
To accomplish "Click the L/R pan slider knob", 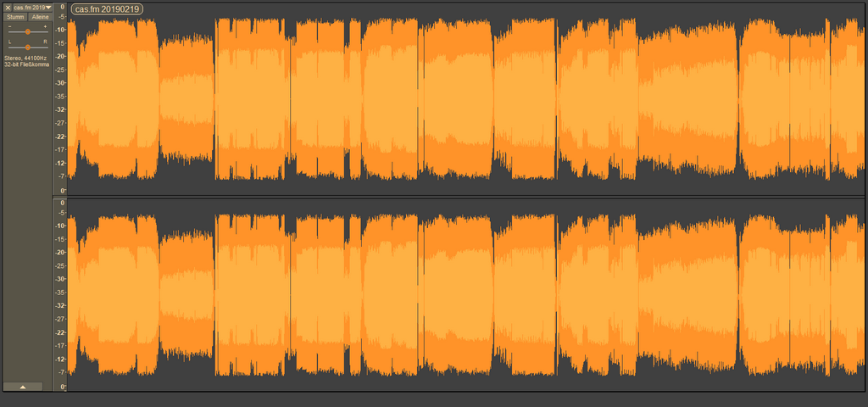I will (x=28, y=47).
